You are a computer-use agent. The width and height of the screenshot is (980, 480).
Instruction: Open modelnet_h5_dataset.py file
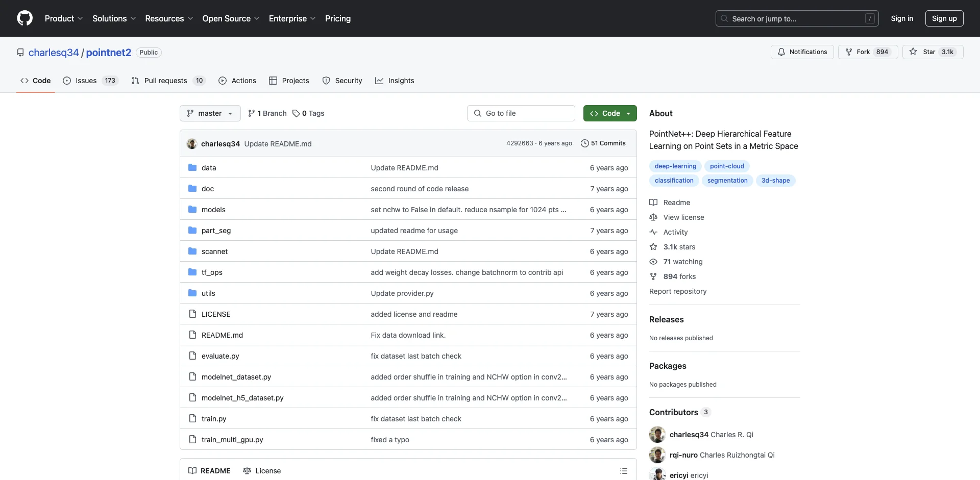point(242,398)
